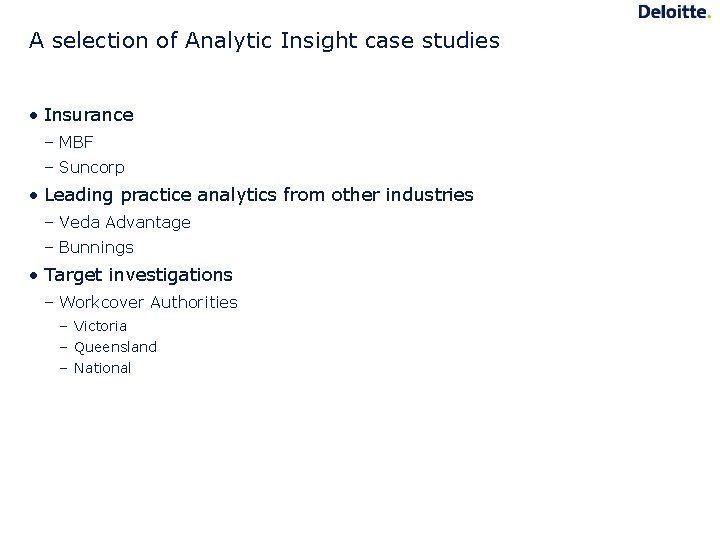
Task: Click the Suncorp sub-item
Action: click(91, 168)
